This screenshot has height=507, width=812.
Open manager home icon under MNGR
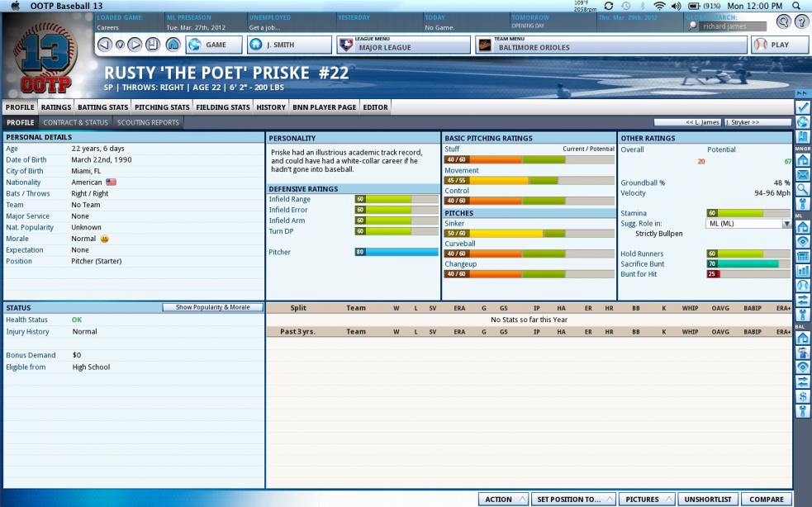(x=803, y=159)
